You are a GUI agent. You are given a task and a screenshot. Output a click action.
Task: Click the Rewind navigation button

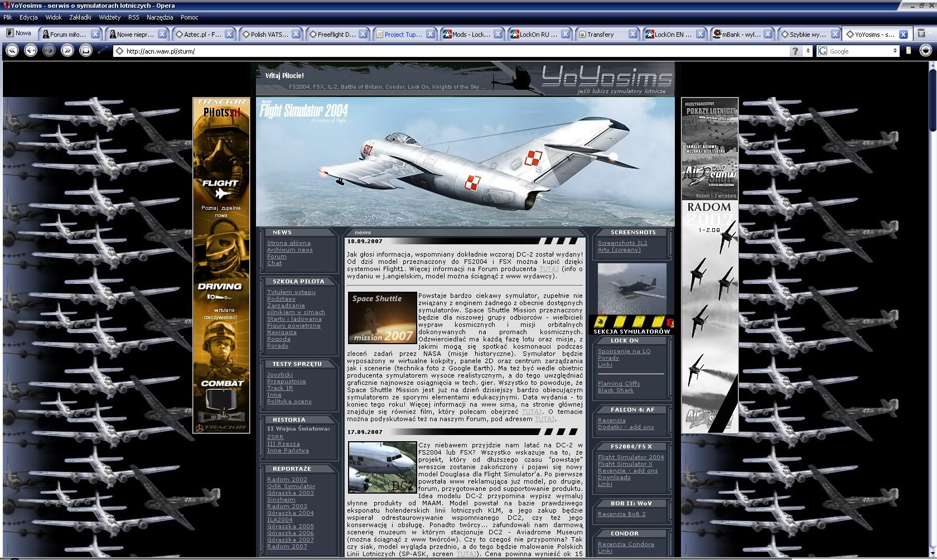pos(12,51)
